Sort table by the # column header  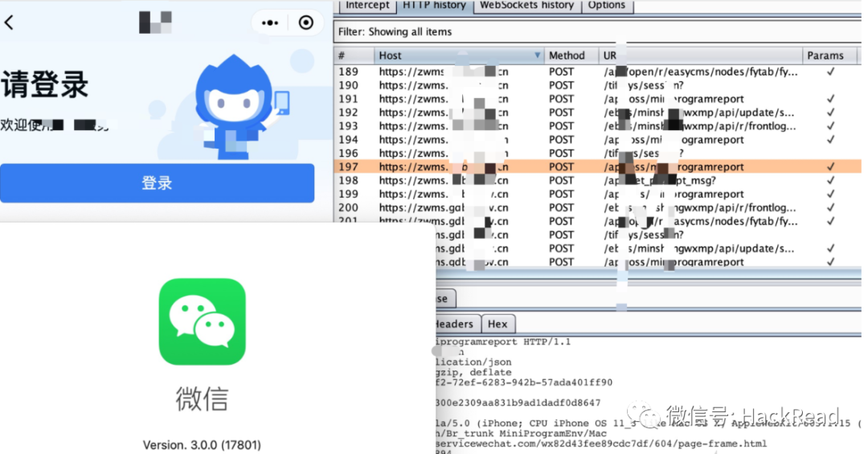(x=354, y=55)
